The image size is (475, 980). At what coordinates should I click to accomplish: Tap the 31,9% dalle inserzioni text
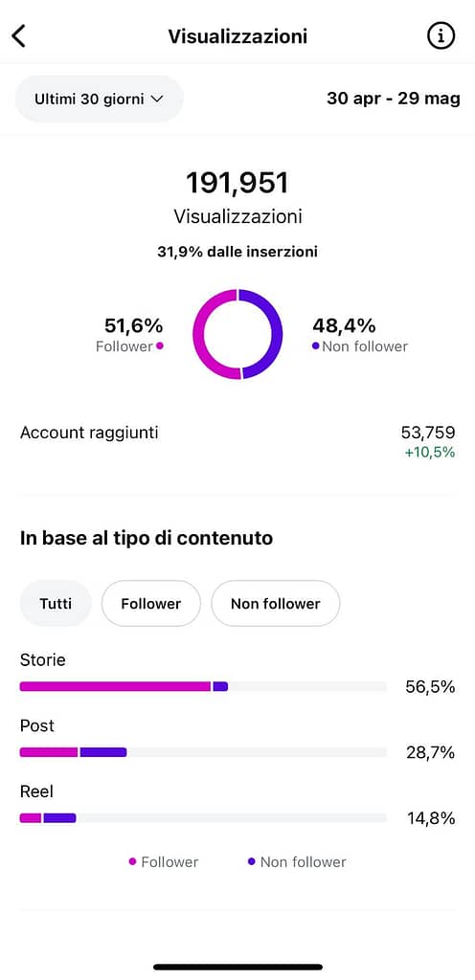(237, 252)
